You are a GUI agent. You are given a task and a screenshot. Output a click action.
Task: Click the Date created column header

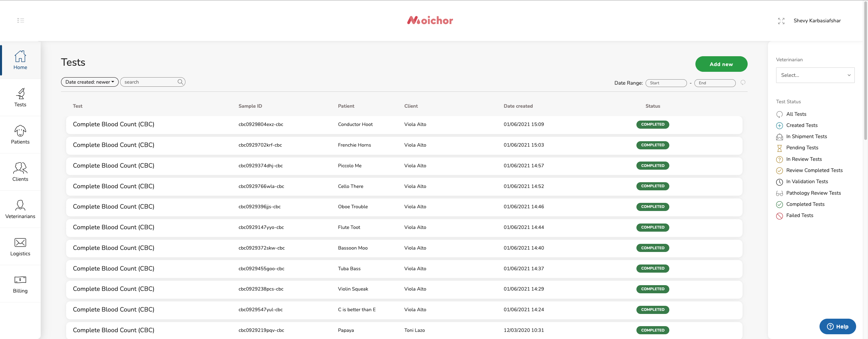(x=518, y=106)
